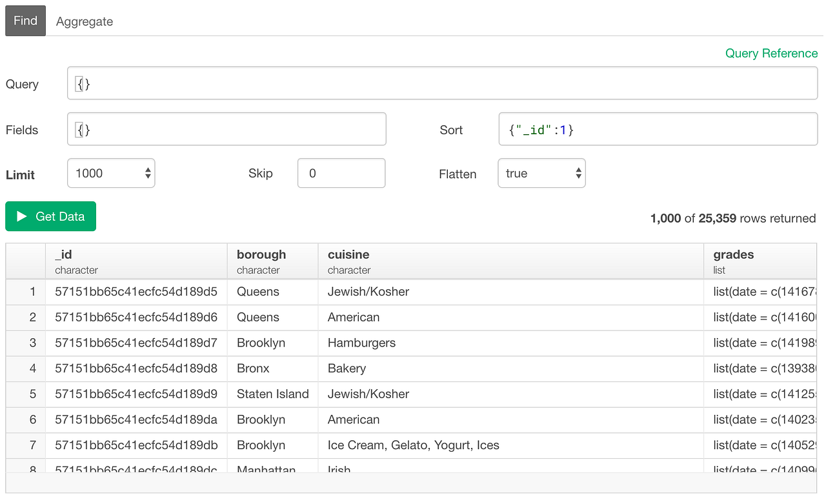Select the Staten Island borough cell

(272, 394)
